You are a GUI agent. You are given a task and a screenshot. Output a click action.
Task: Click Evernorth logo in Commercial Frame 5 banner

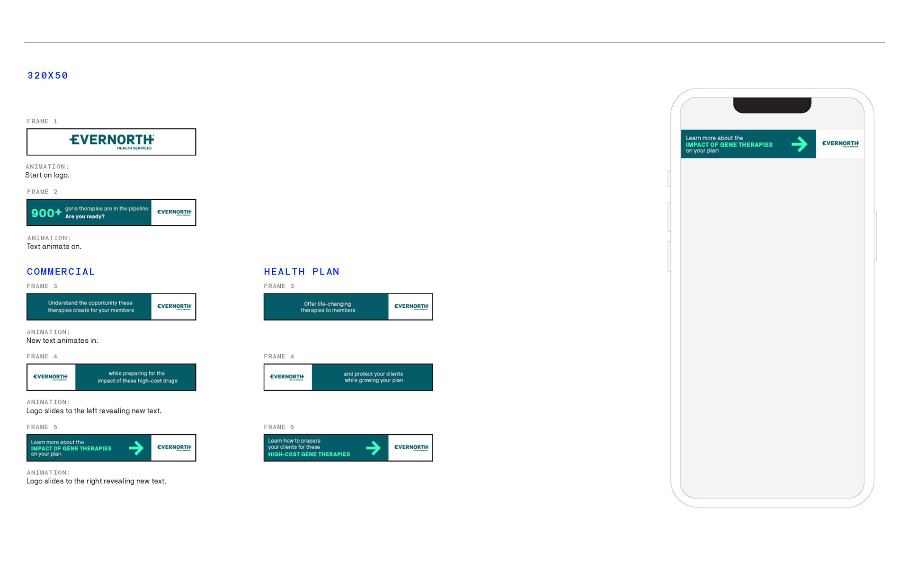174,448
